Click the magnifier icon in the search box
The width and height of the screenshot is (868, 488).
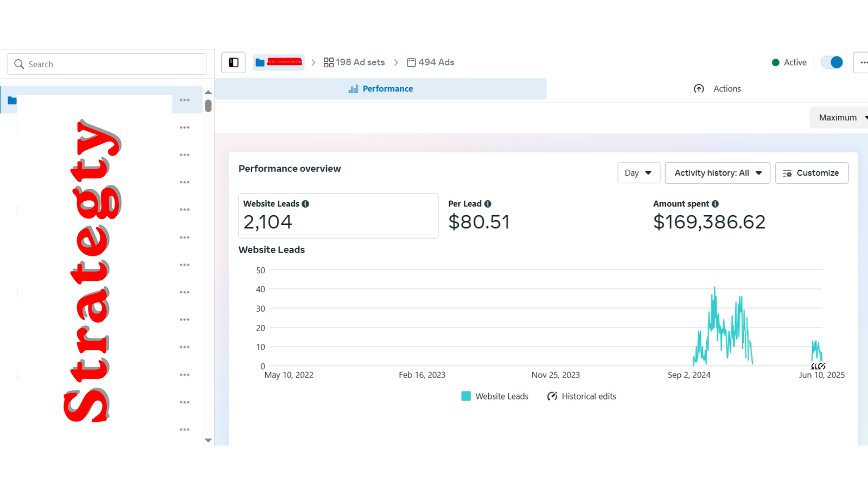pos(19,64)
